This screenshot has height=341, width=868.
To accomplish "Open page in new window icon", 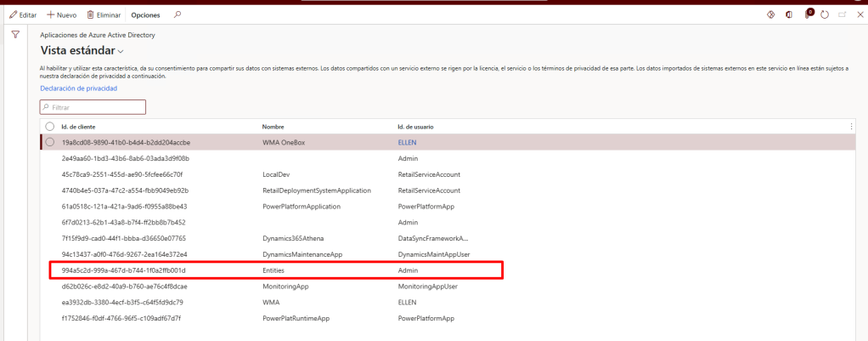I will 843,14.
